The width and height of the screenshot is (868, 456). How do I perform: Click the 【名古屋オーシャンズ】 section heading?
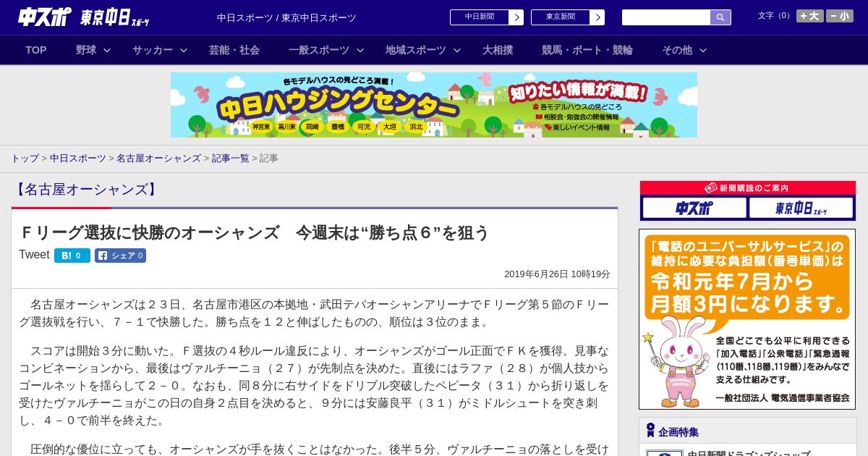coord(86,190)
